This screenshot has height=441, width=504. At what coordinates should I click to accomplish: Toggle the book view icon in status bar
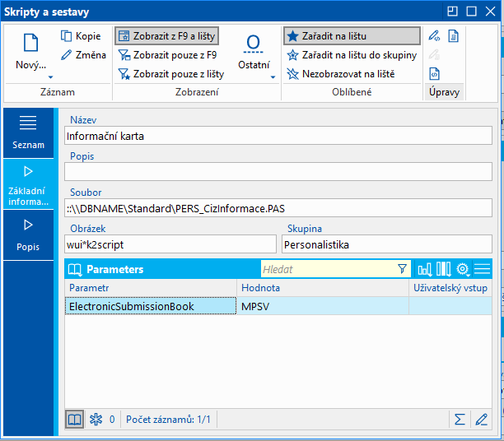tap(75, 419)
